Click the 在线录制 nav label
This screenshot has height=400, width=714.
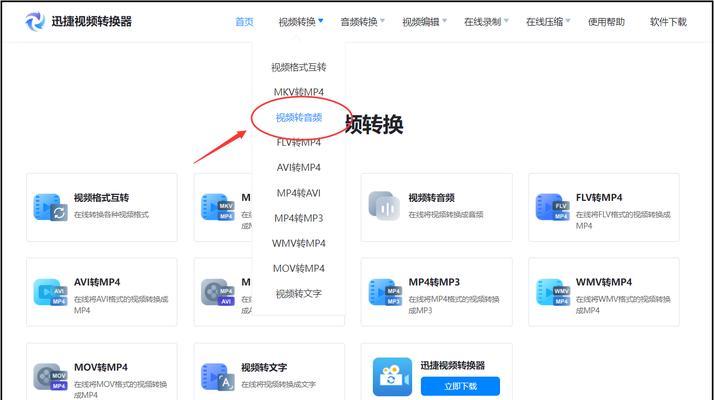(x=483, y=21)
